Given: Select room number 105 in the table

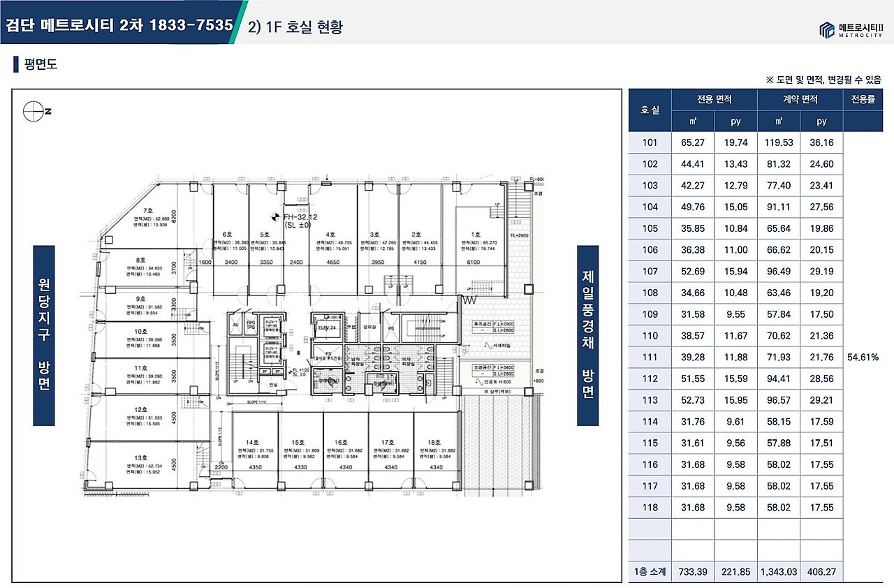Looking at the screenshot, I should 650,228.
